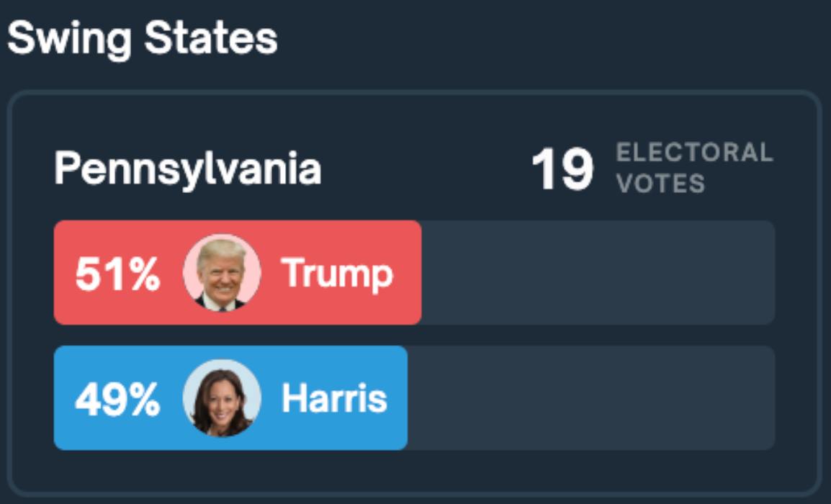The height and width of the screenshot is (504, 831).
Task: Click the 51% Trump percentage
Action: click(x=117, y=274)
